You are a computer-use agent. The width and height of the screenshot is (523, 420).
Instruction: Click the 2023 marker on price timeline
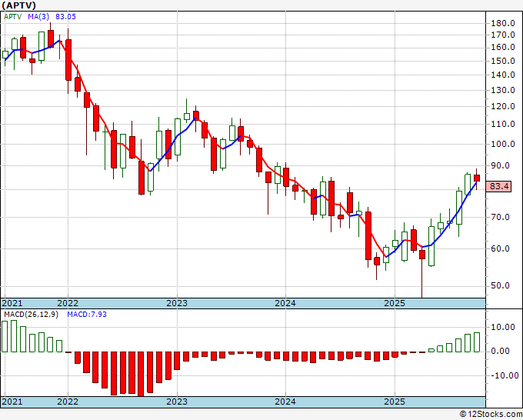tap(177, 303)
